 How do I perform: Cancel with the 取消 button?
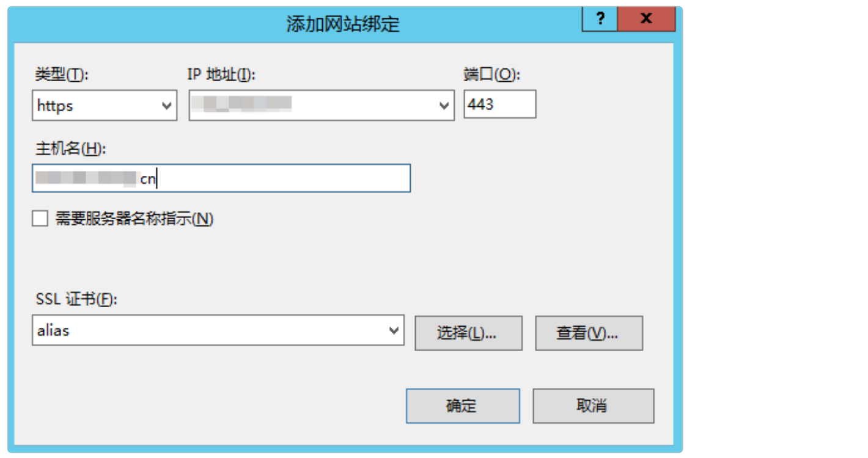pyautogui.click(x=593, y=406)
